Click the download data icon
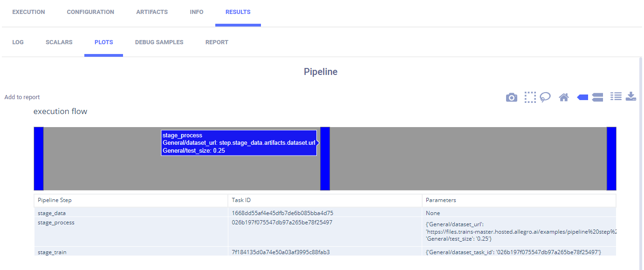Image resolution: width=644 pixels, height=270 pixels. pos(631,96)
